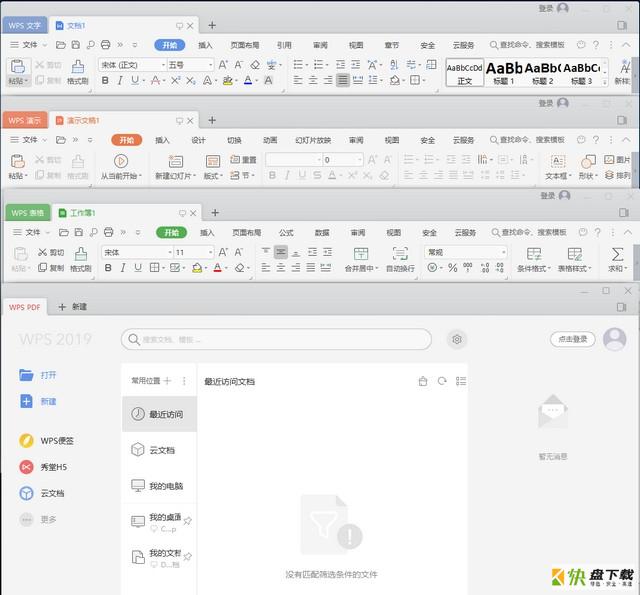Increase font size in WPS Writer
This screenshot has height=595, width=640.
(x=223, y=64)
